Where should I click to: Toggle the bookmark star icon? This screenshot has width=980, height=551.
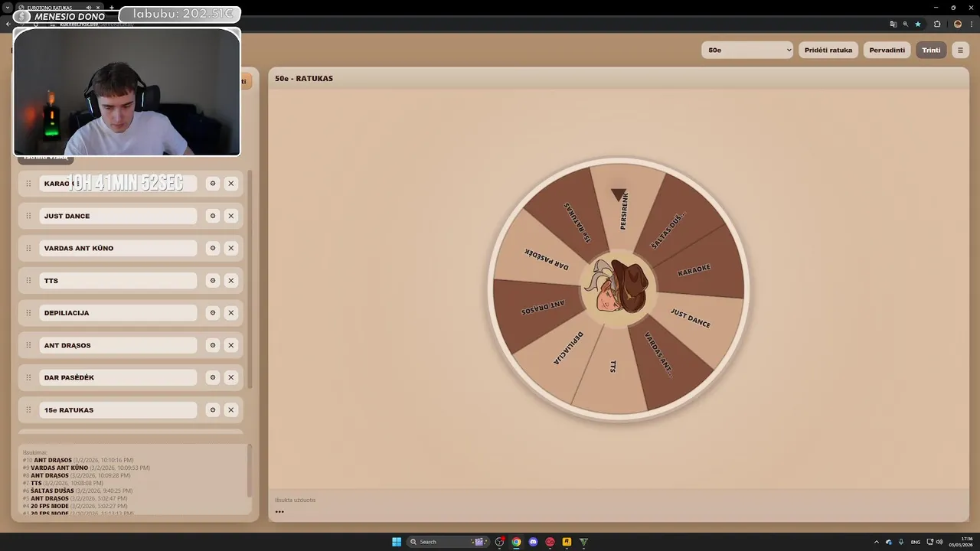918,24
